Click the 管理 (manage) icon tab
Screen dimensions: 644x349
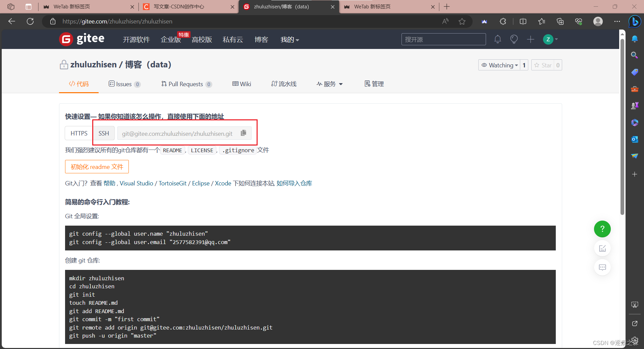coord(368,84)
